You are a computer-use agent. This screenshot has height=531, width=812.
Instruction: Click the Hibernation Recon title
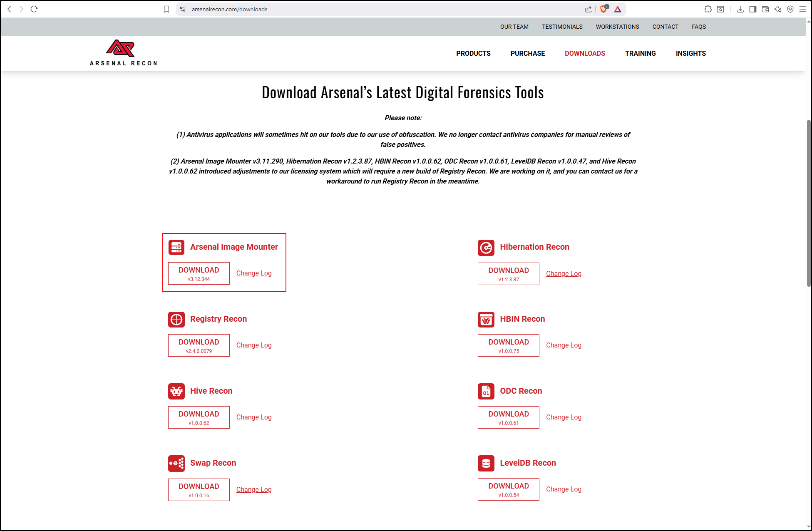pyautogui.click(x=534, y=247)
